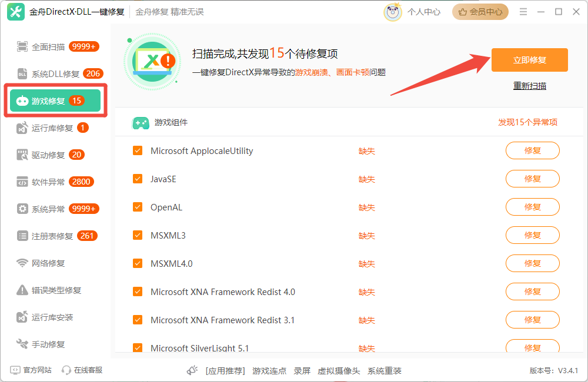Uncheck XNA Framework Redist 4.0 checkbox
Image resolution: width=588 pixels, height=382 pixels.
(138, 291)
